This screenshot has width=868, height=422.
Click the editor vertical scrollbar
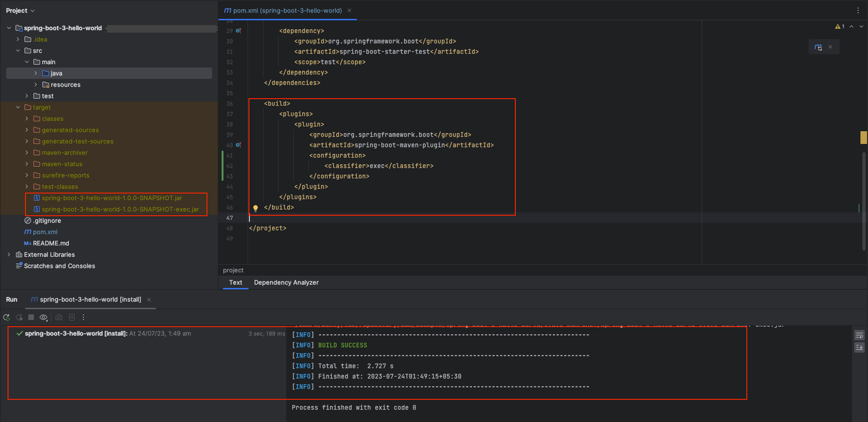(864, 201)
